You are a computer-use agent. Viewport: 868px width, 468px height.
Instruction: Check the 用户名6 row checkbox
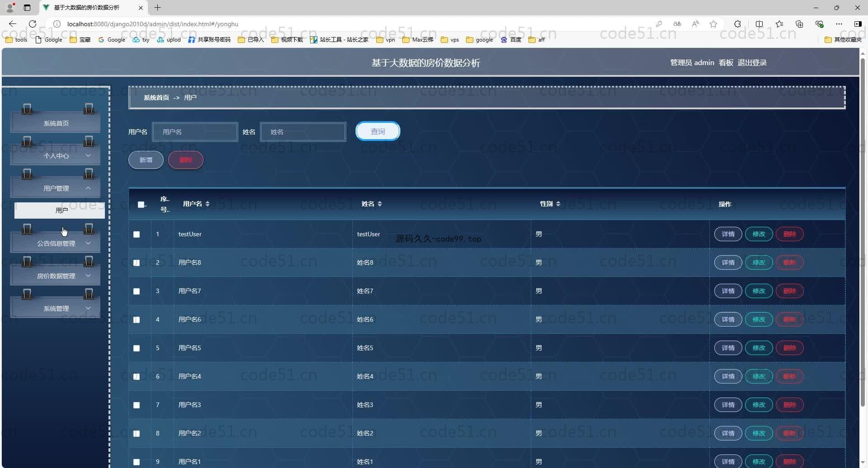(x=137, y=320)
